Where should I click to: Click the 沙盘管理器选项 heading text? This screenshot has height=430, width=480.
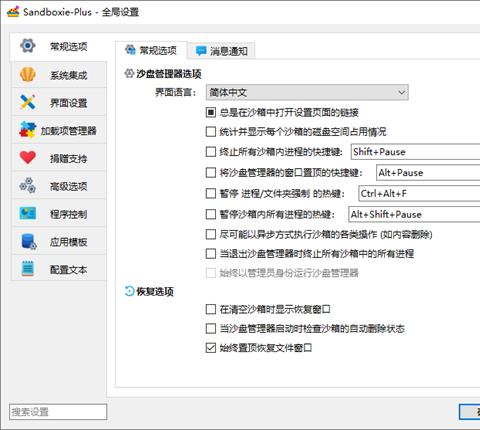169,73
